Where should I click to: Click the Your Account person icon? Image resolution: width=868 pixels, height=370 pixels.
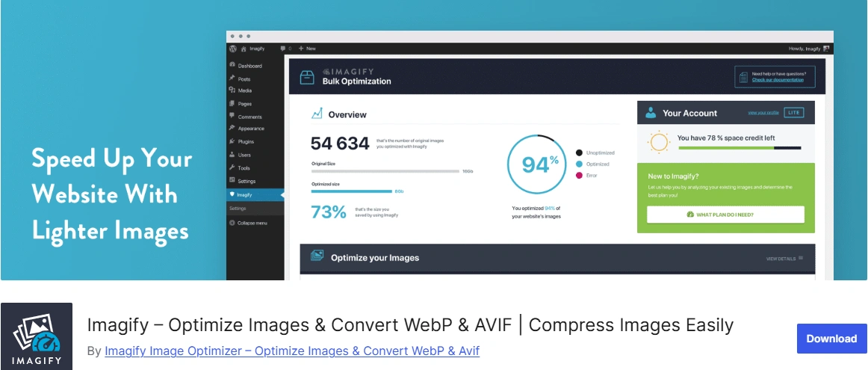click(651, 112)
